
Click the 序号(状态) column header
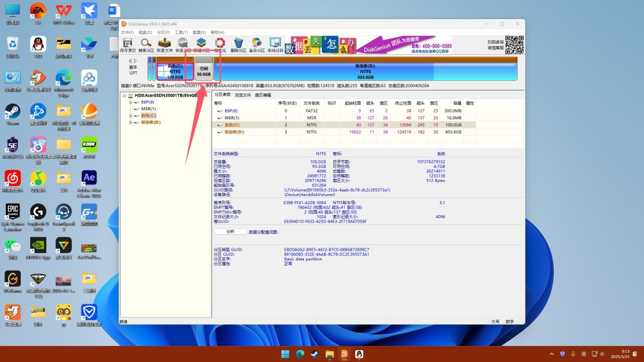[287, 103]
